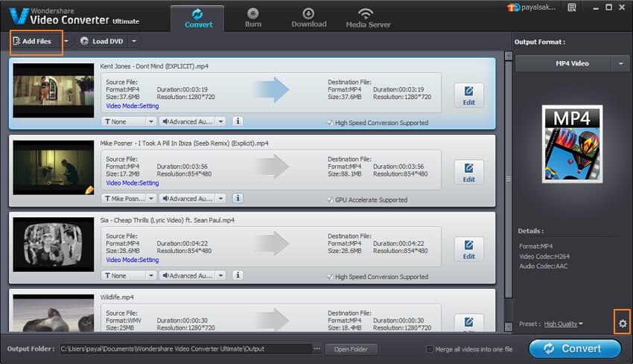Switch to the Convert tab
The width and height of the screenshot is (633, 364).
coord(198,19)
